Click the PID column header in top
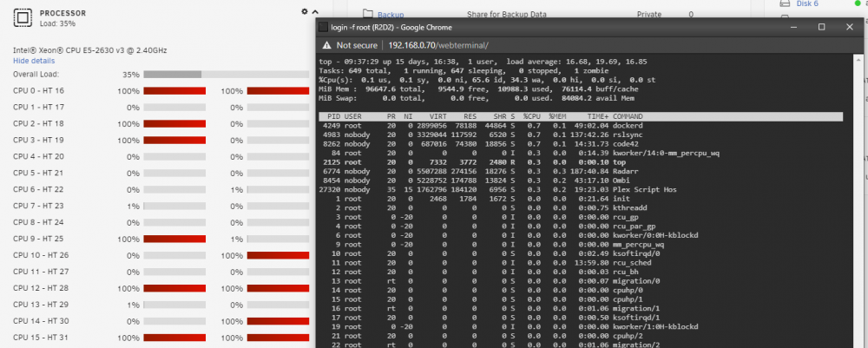The width and height of the screenshot is (868, 348). 334,117
